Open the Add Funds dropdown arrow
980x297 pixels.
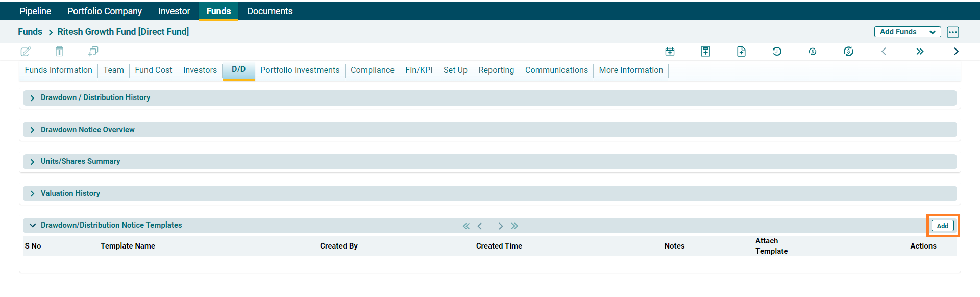point(933,32)
